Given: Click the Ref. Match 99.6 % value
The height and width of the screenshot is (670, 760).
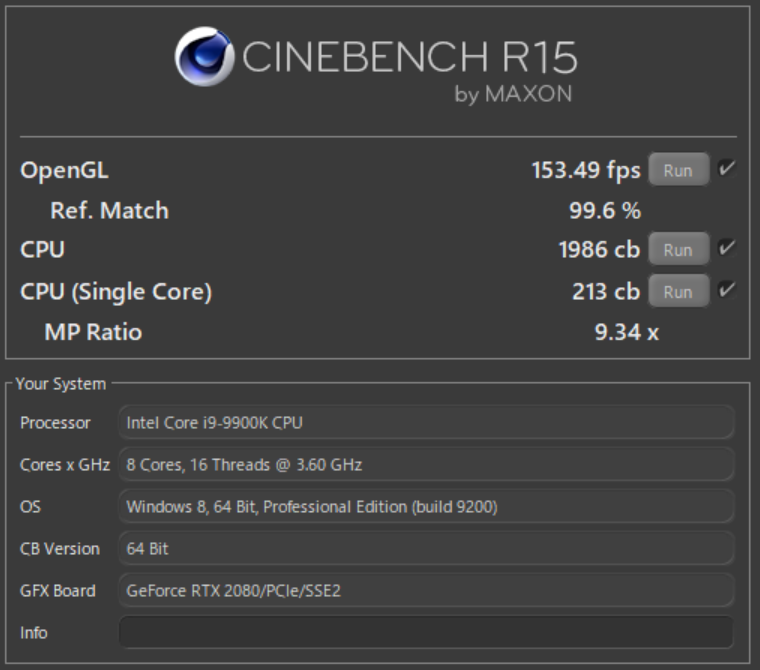Looking at the screenshot, I should (604, 211).
